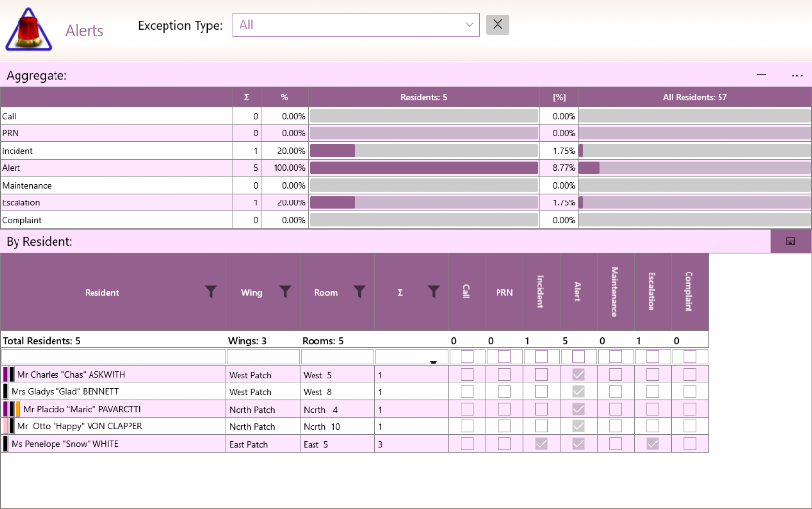Image resolution: width=812 pixels, height=509 pixels.
Task: Open the Resident column filter funnel
Action: [x=210, y=292]
